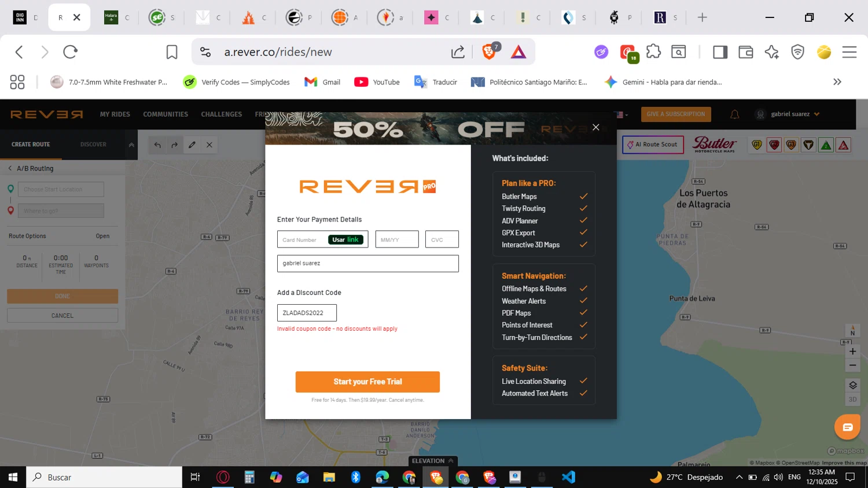Click the X clear route tool

click(209, 145)
